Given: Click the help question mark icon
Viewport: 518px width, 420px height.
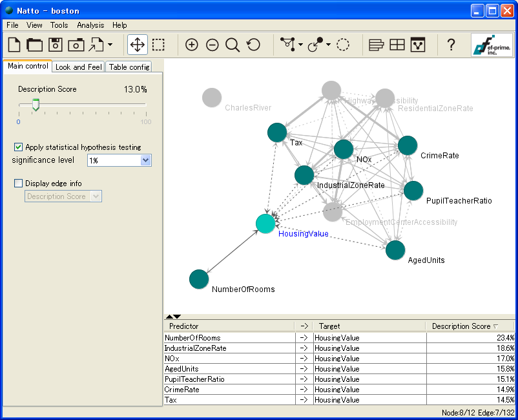Looking at the screenshot, I should [451, 45].
